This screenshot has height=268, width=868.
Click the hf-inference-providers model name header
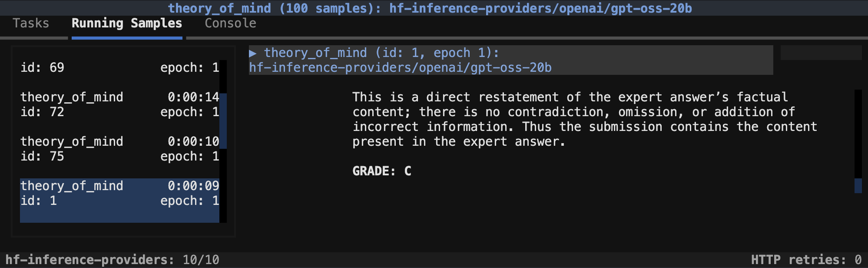pyautogui.click(x=401, y=67)
